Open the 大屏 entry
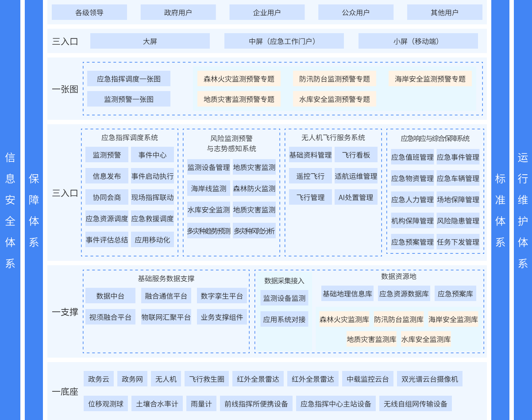 (x=150, y=41)
